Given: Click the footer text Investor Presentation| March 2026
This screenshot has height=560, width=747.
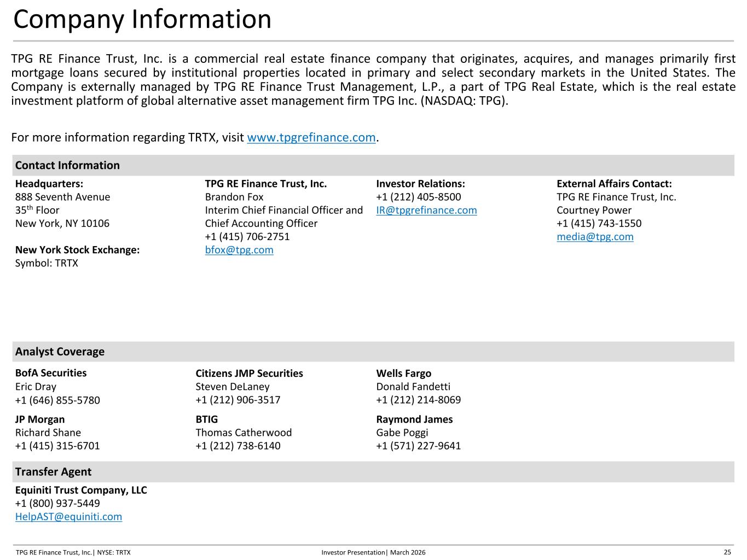Looking at the screenshot, I should point(373,552).
